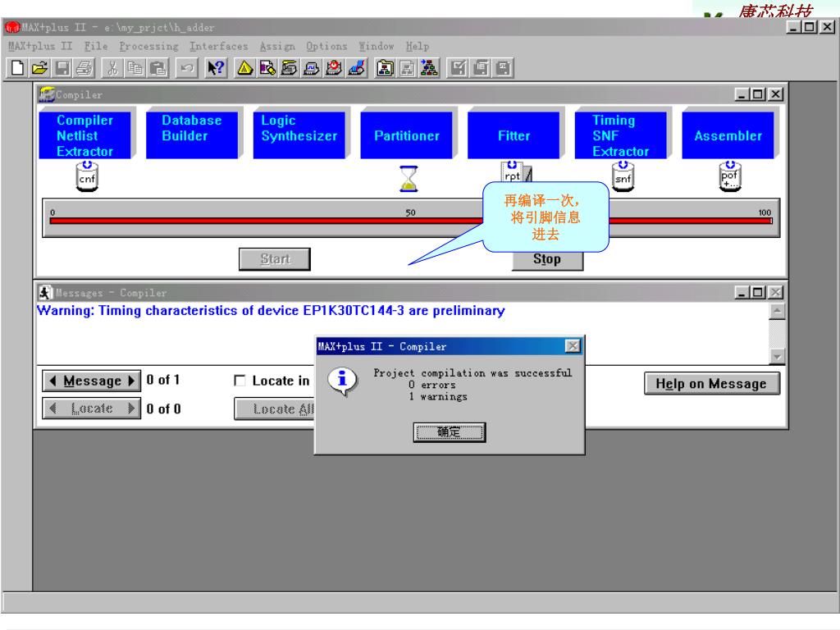Click Help on Message button
This screenshot has width=840, height=630.
(711, 384)
